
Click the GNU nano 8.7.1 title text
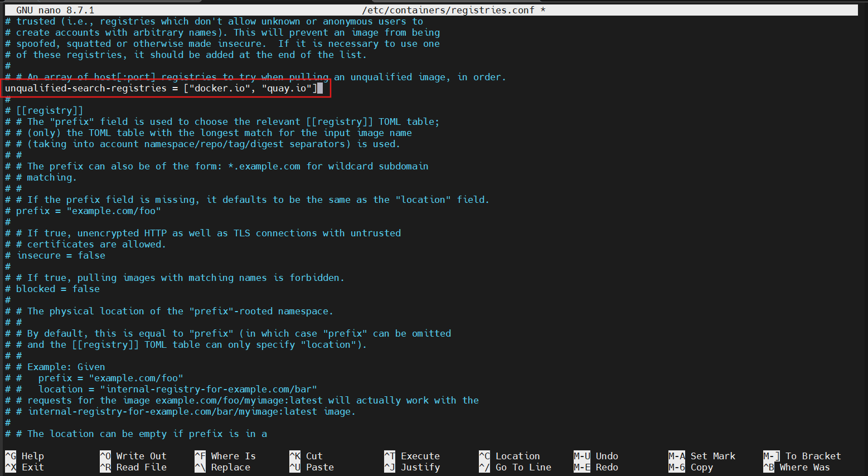(55, 10)
